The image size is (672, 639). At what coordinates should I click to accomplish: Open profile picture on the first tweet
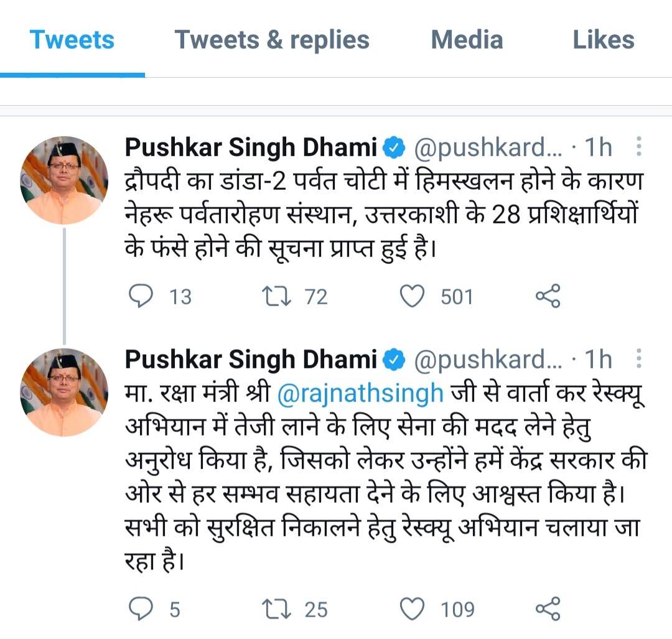coord(64,180)
